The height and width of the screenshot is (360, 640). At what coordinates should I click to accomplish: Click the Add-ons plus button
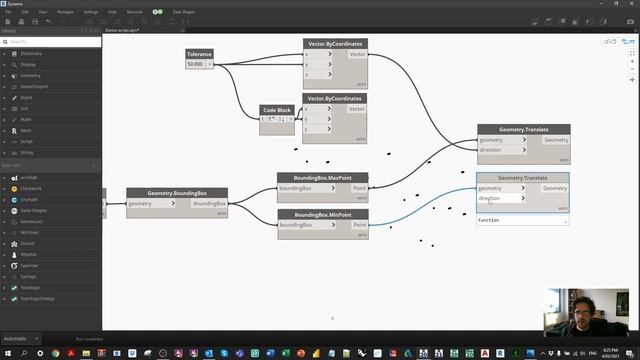pyautogui.click(x=94, y=165)
